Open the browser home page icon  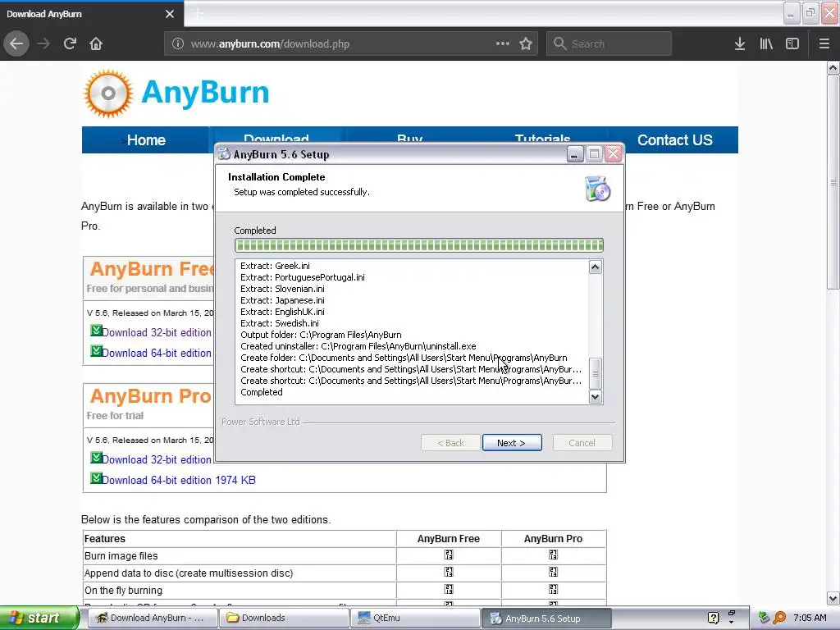coord(96,43)
